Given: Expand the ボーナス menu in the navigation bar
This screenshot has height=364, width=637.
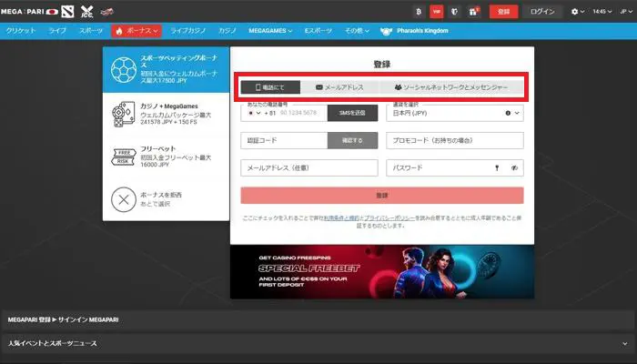Looking at the screenshot, I should pyautogui.click(x=136, y=31).
